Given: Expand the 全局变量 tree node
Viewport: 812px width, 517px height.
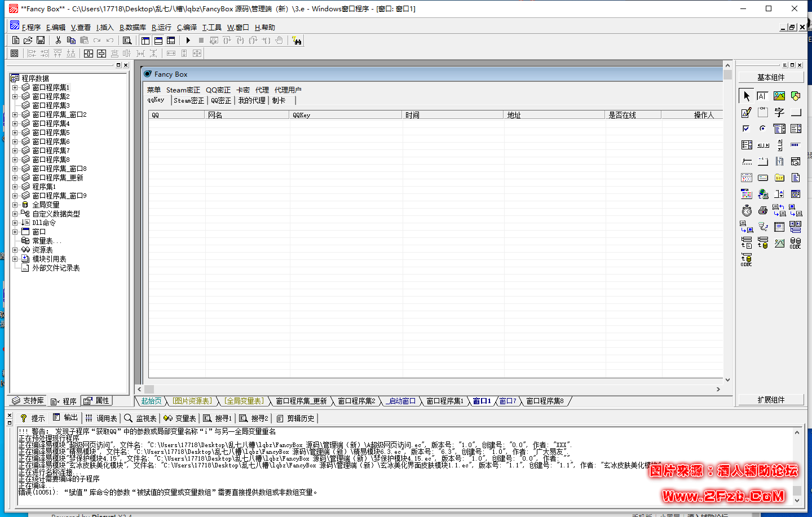Looking at the screenshot, I should 15,205.
